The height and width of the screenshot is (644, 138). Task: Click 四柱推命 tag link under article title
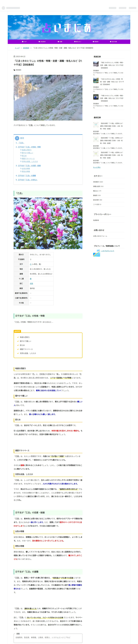[18, 70]
